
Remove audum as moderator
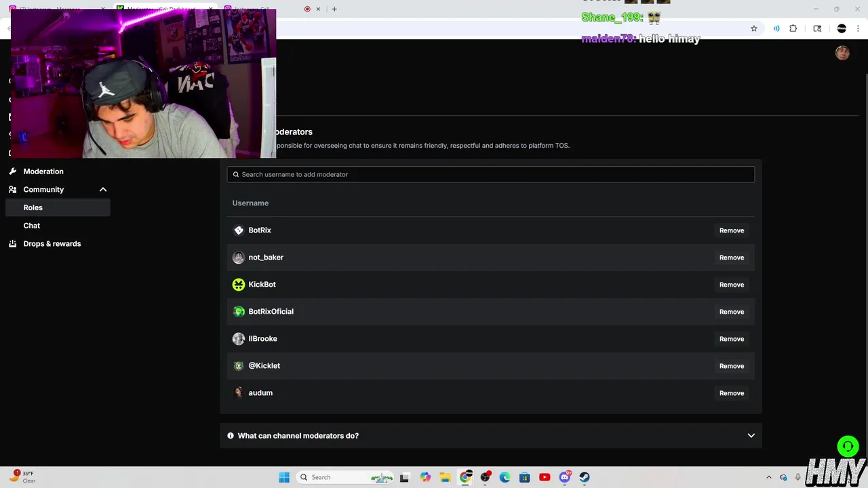click(x=732, y=393)
